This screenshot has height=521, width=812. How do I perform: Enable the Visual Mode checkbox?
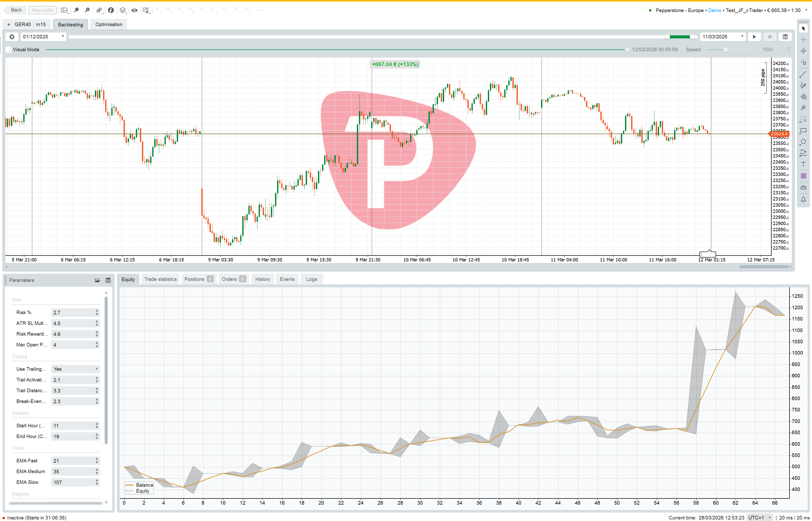pyautogui.click(x=8, y=49)
